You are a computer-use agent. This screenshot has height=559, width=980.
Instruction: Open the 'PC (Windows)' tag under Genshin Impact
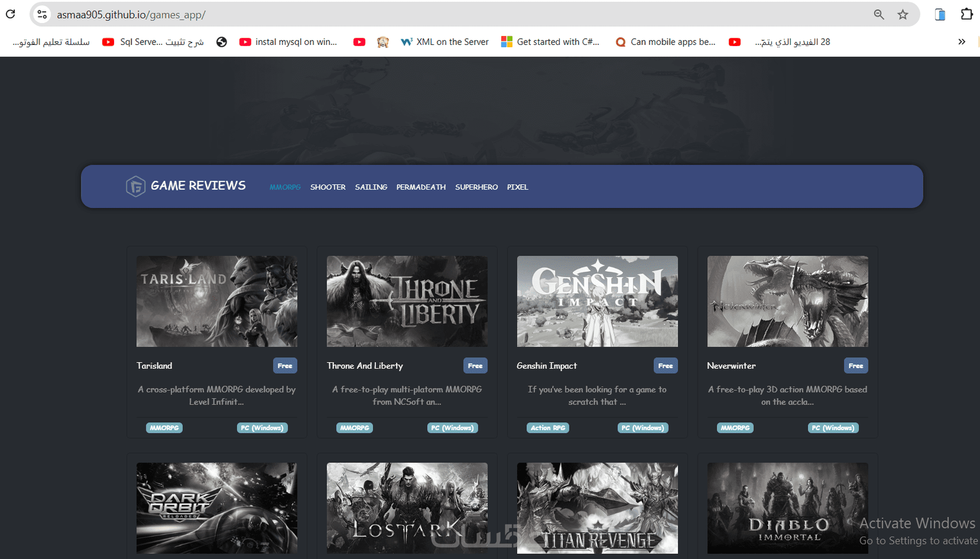tap(643, 428)
